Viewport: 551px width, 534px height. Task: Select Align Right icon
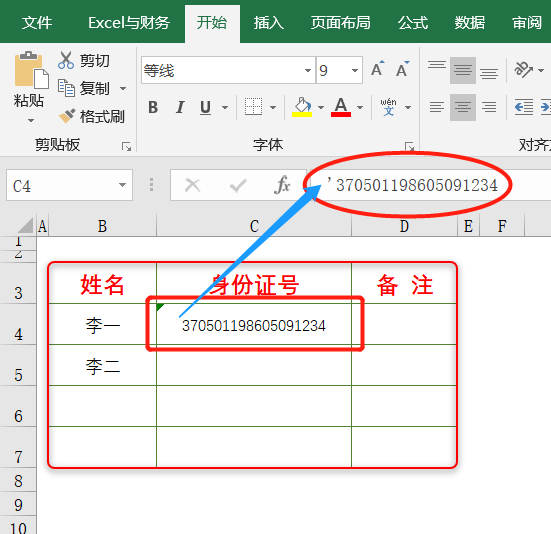[489, 107]
